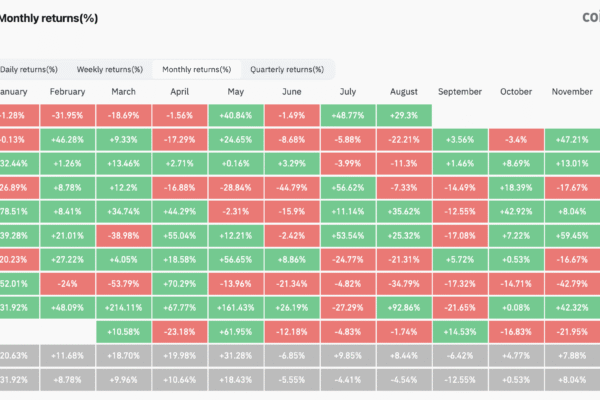Click the +48.77% July cell
The width and height of the screenshot is (600, 400).
pos(350,115)
